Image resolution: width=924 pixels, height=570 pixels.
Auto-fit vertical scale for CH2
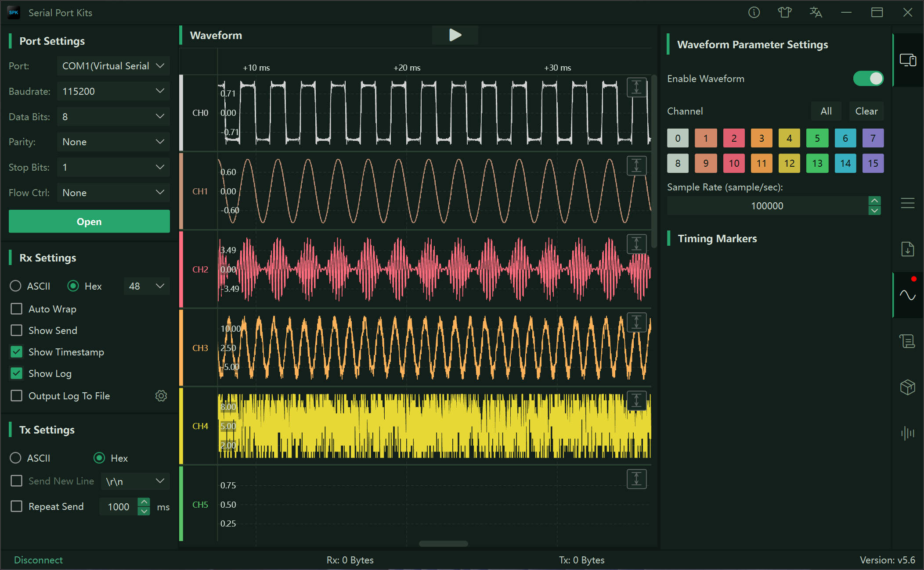636,244
